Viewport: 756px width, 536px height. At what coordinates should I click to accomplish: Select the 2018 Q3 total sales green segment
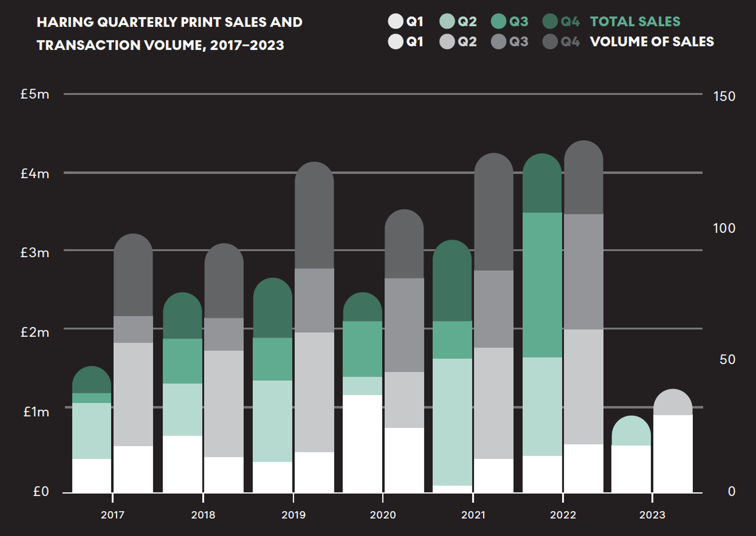[183, 361]
